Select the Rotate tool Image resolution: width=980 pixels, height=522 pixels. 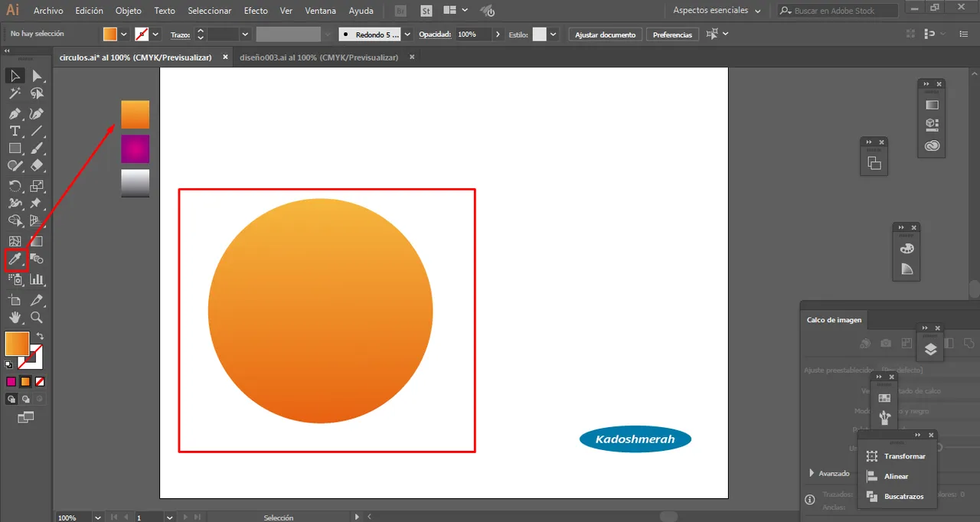pos(15,186)
